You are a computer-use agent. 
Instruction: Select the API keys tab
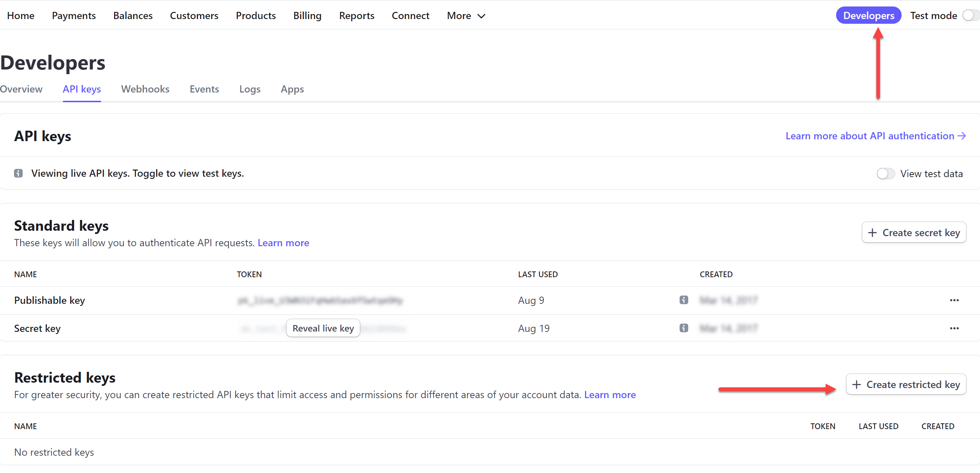[x=82, y=89]
